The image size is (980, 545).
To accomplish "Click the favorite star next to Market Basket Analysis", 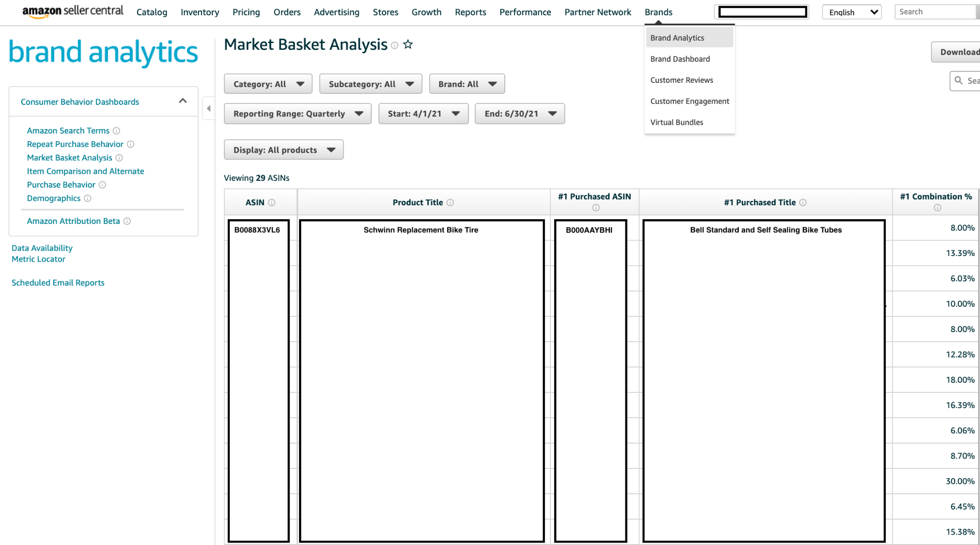I will (408, 45).
